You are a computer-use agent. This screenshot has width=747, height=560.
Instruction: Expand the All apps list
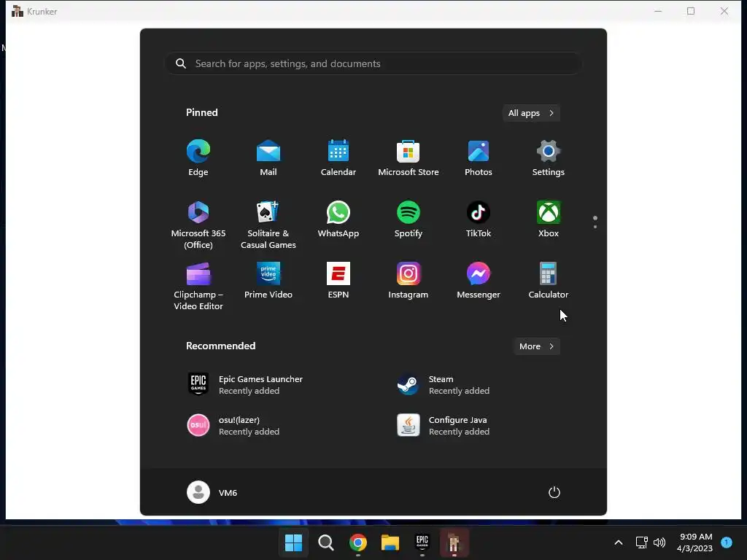pyautogui.click(x=531, y=113)
